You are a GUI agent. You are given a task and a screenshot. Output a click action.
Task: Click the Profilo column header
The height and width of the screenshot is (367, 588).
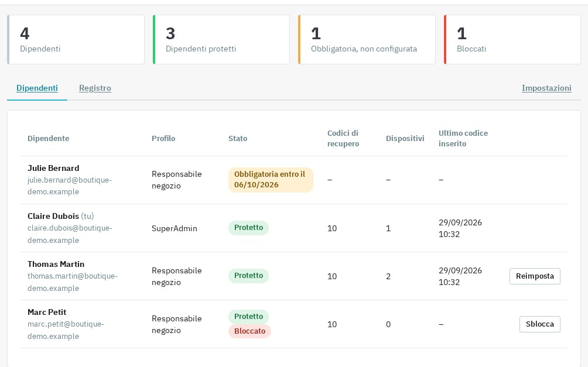tap(163, 138)
